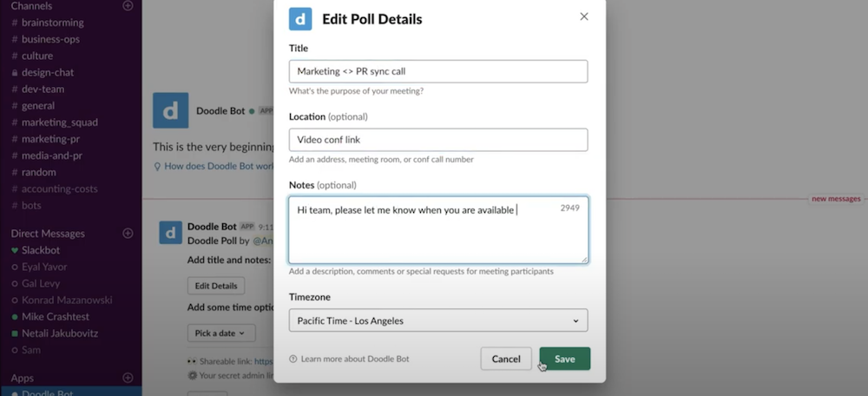Expand the Pick a date dropdown in chat
This screenshot has width=868, height=396.
click(221, 333)
